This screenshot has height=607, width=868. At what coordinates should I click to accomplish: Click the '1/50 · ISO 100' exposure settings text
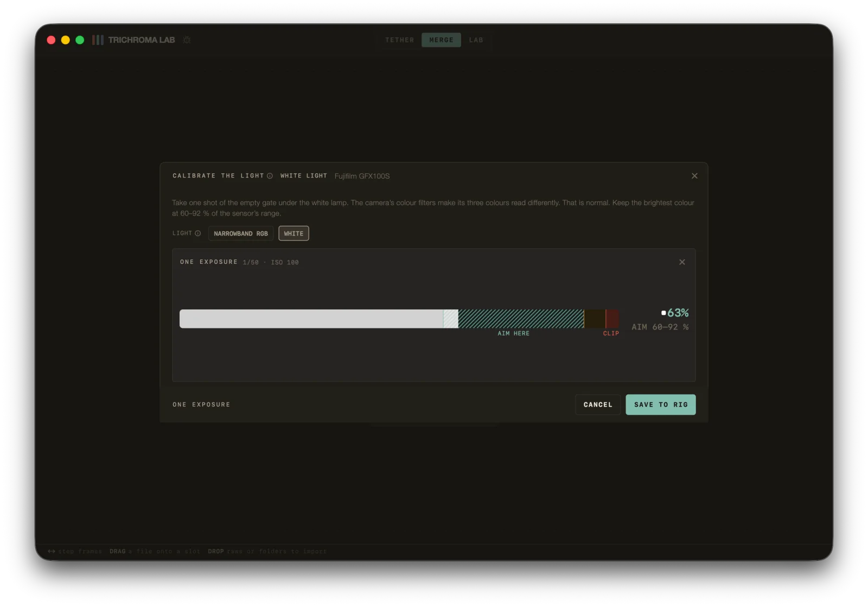coord(271,262)
